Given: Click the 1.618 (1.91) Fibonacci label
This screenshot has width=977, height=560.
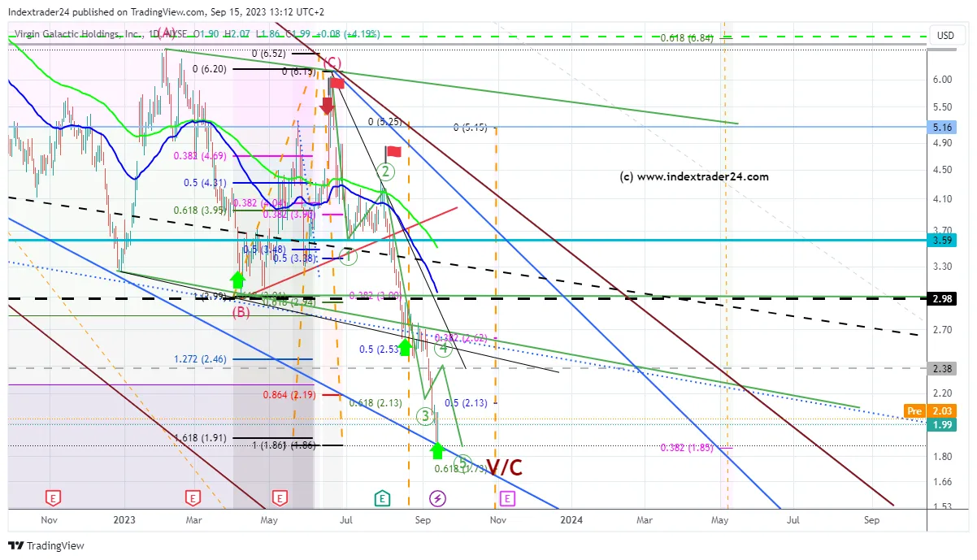Looking at the screenshot, I should pos(200,437).
